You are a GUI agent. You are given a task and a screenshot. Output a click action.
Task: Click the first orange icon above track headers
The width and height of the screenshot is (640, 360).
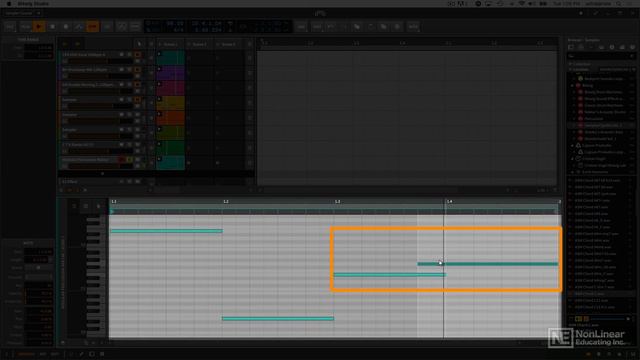[x=65, y=44]
